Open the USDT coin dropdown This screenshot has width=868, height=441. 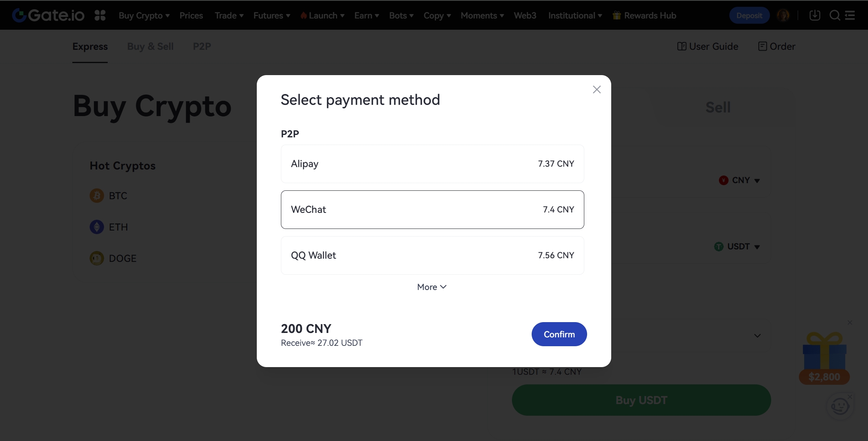pyautogui.click(x=737, y=247)
